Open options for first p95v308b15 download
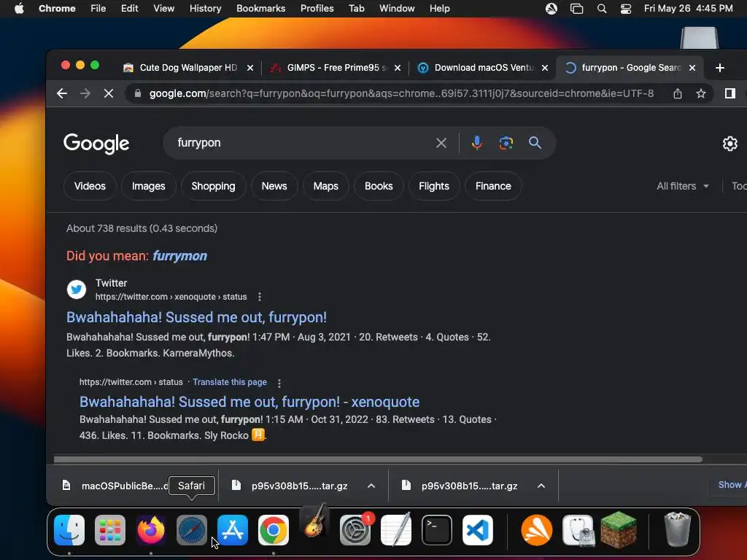 371,486
